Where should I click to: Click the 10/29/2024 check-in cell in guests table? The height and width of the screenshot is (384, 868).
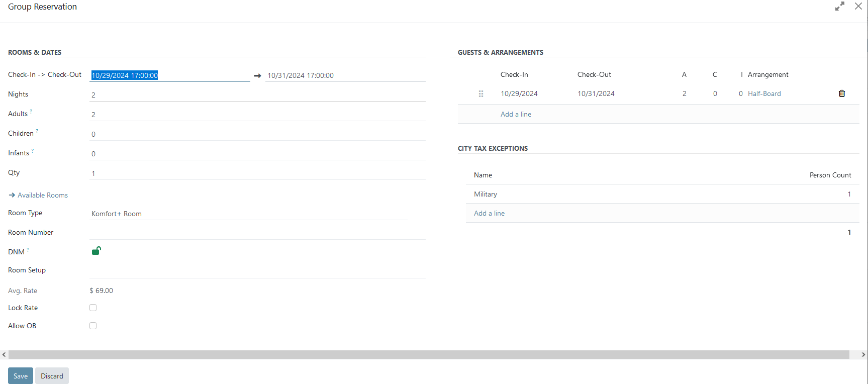pyautogui.click(x=519, y=93)
